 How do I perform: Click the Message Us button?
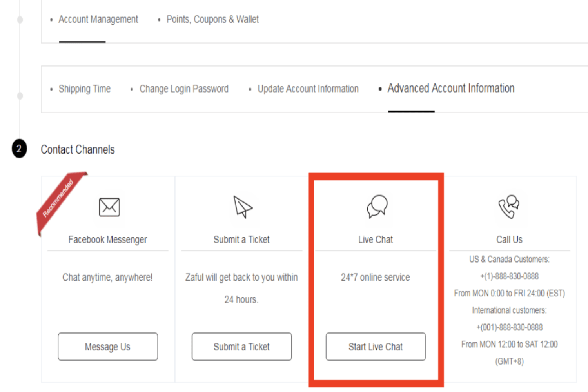click(107, 347)
